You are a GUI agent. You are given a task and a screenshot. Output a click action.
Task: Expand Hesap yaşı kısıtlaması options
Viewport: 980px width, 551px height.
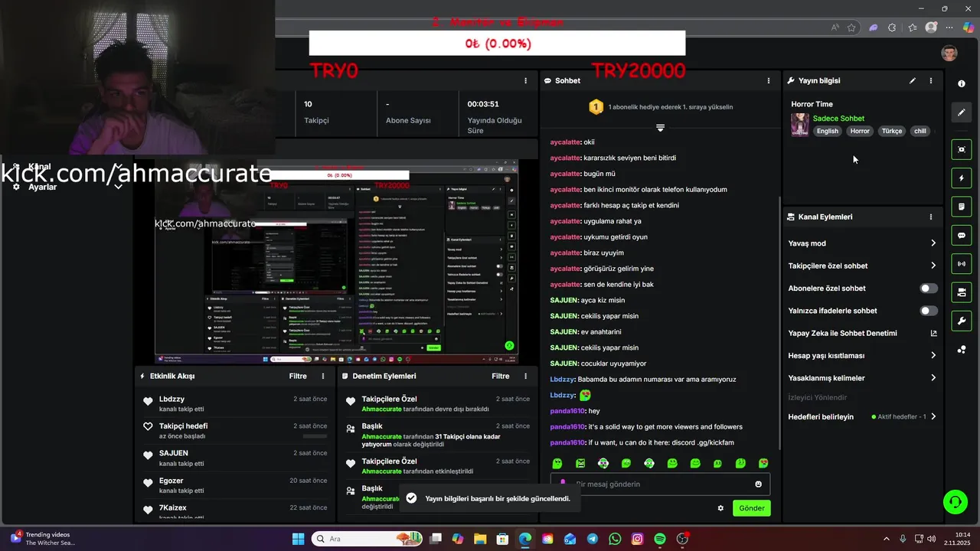[933, 355]
